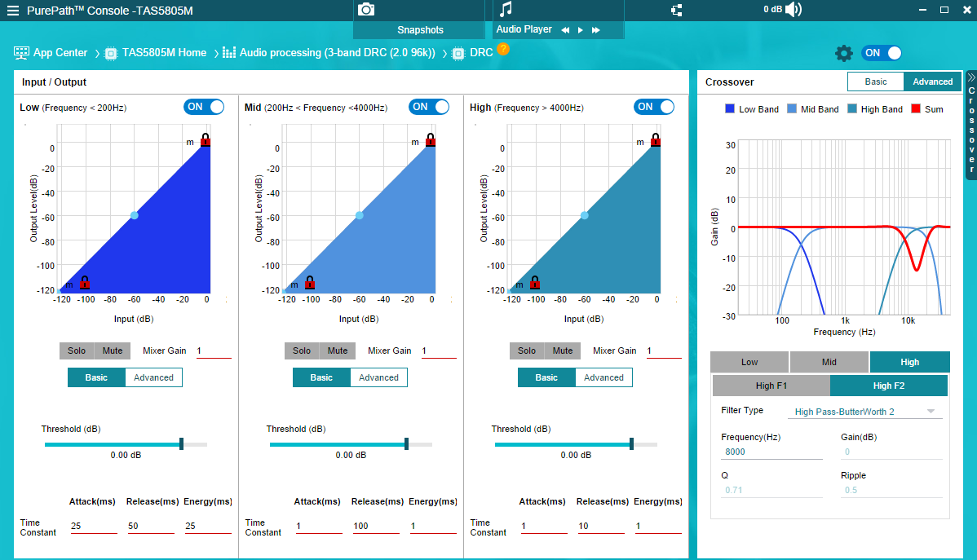Click upper red lock on Low band graph
The image size is (977, 560).
click(x=205, y=139)
